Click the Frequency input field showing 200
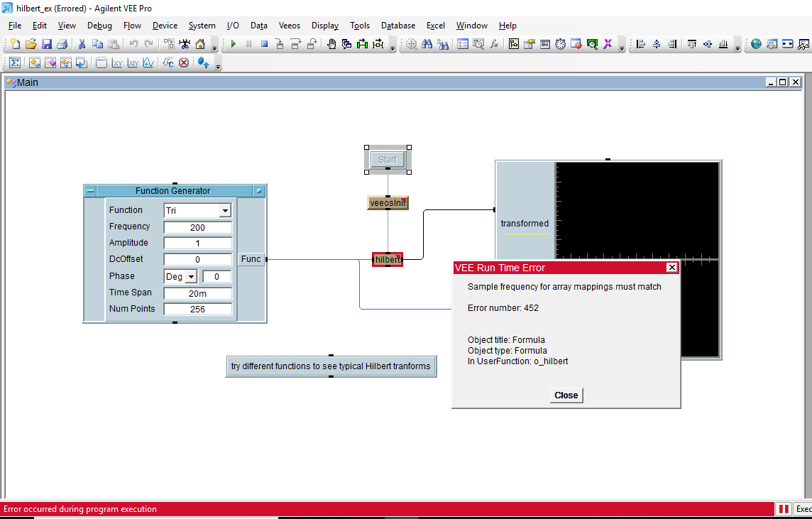Viewport: 812px width, 519px height. (x=197, y=227)
